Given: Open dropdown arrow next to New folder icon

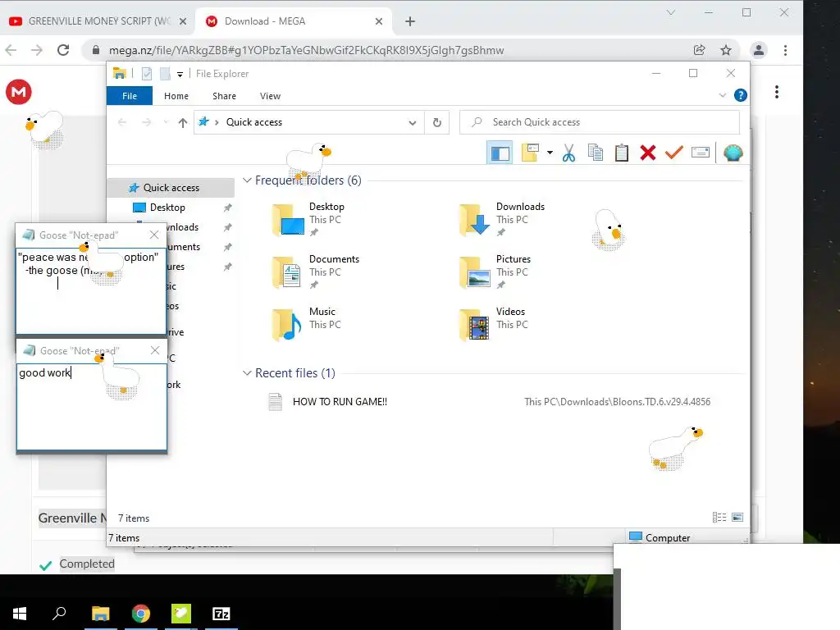Looking at the screenshot, I should [550, 153].
